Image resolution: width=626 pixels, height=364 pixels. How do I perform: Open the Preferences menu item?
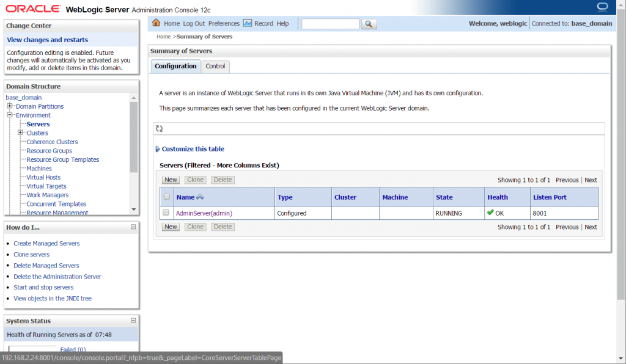224,23
